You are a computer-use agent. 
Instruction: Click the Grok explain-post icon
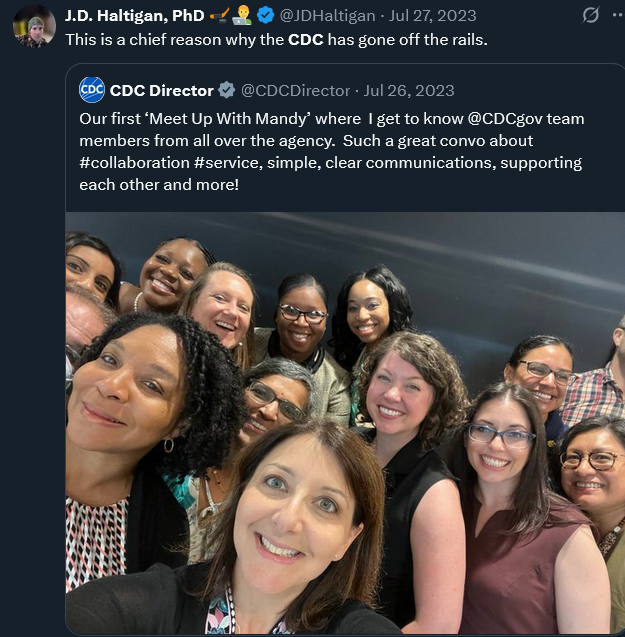click(590, 15)
